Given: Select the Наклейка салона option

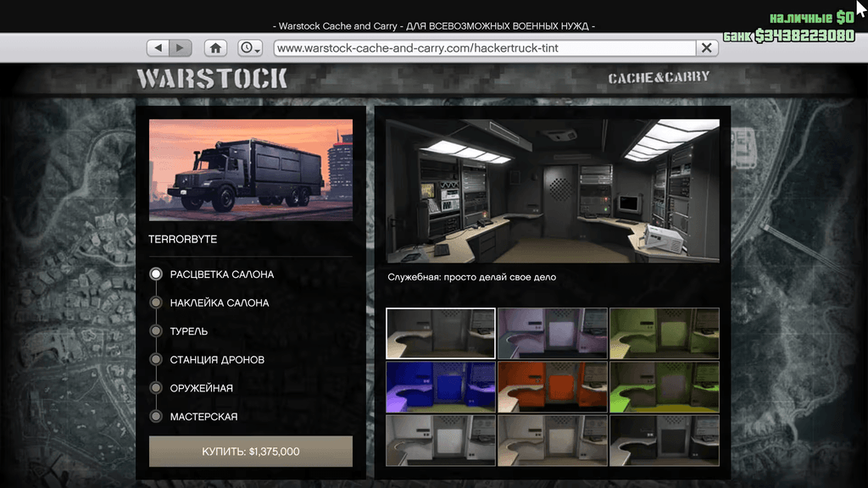Looking at the screenshot, I should pyautogui.click(x=210, y=302).
